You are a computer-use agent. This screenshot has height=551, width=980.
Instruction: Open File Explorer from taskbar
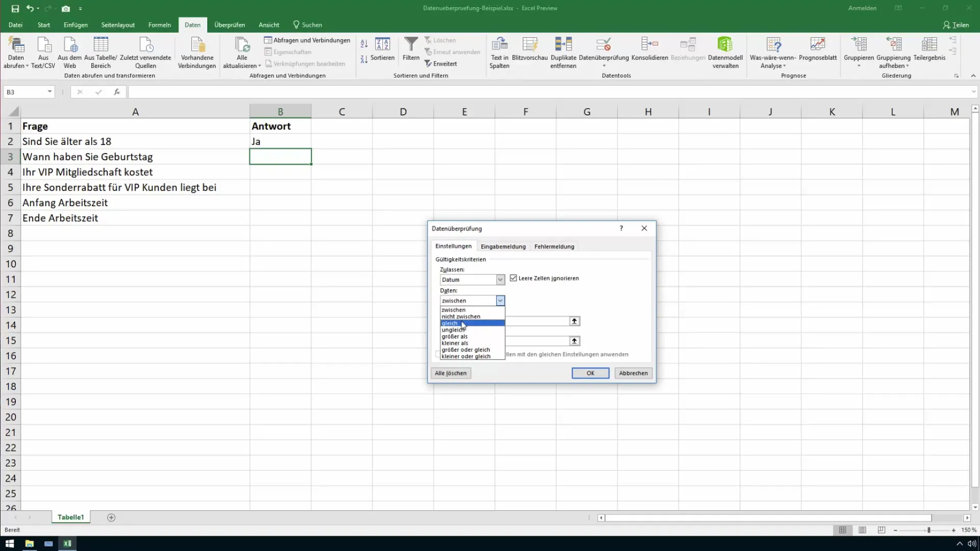(29, 543)
